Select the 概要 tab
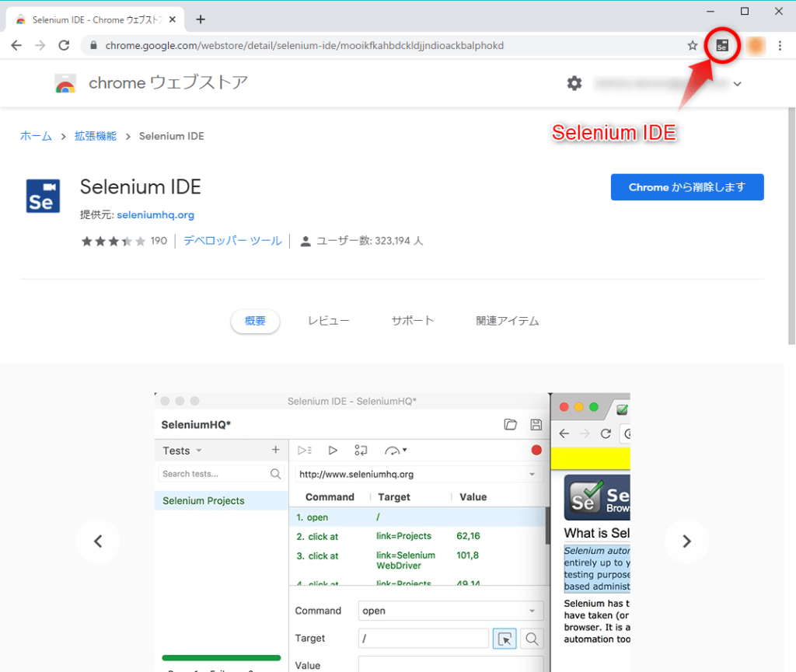Viewport: 796px width, 672px height. click(x=255, y=321)
